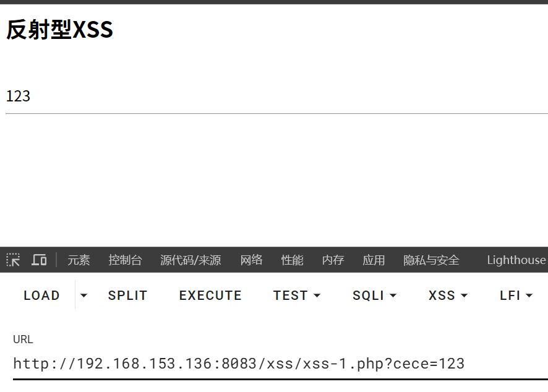The width and height of the screenshot is (548, 392).
Task: Expand the SQLI dropdown
Action: point(374,296)
